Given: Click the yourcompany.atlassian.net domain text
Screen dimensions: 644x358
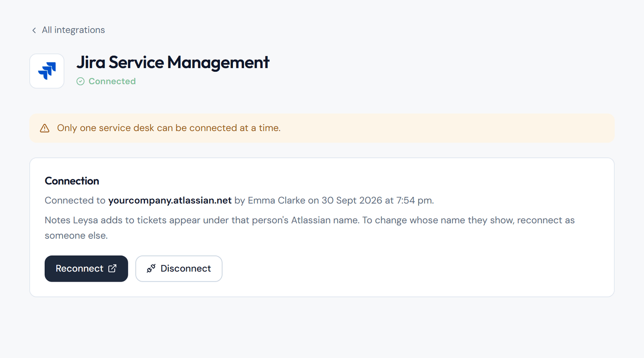Looking at the screenshot, I should click(x=170, y=201).
